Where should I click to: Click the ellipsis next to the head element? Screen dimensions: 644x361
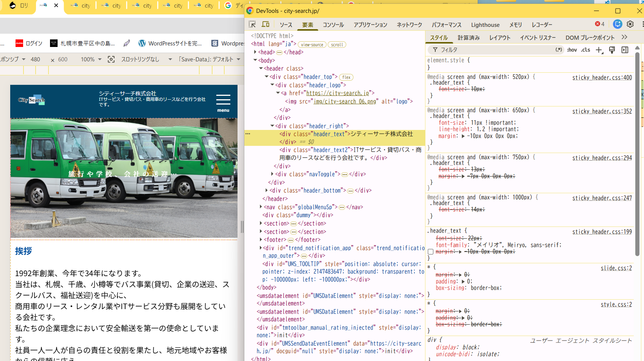pyautogui.click(x=279, y=52)
